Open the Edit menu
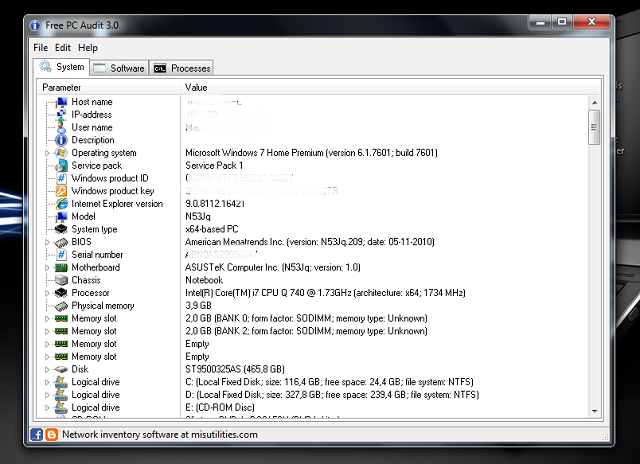The image size is (640, 464). coord(63,48)
